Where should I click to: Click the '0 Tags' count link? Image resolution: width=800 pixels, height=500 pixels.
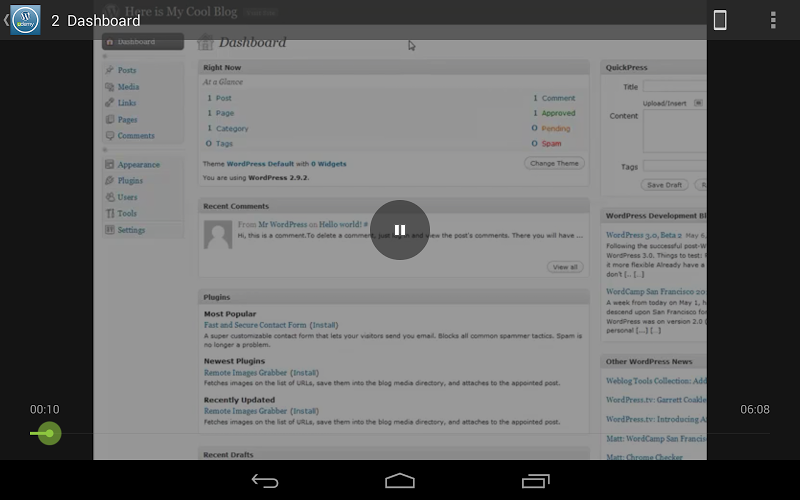[x=219, y=143]
